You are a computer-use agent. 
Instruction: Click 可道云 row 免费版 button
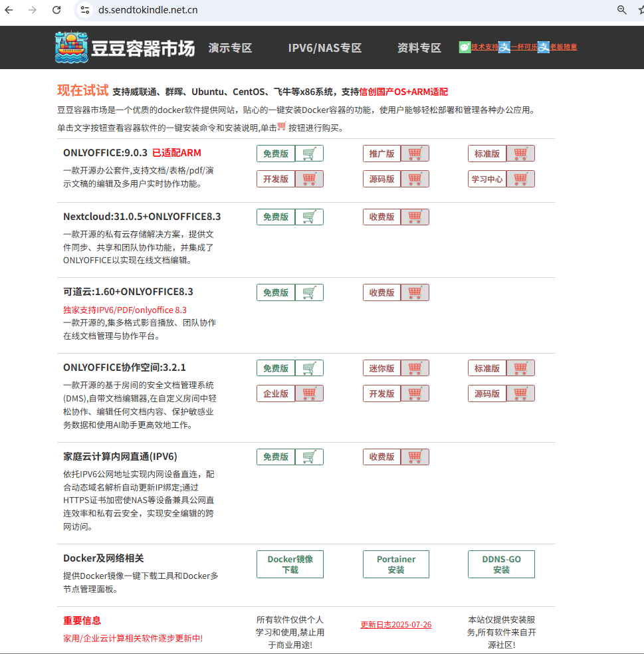tap(276, 292)
